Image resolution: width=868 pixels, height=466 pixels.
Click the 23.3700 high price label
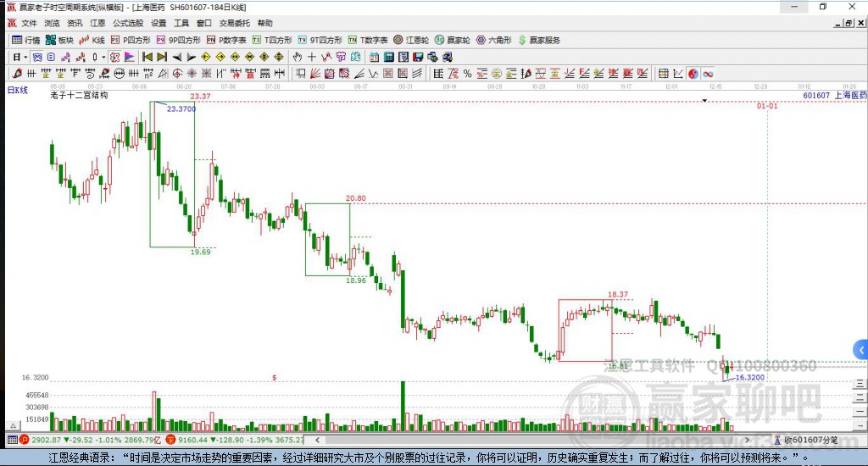(181, 109)
